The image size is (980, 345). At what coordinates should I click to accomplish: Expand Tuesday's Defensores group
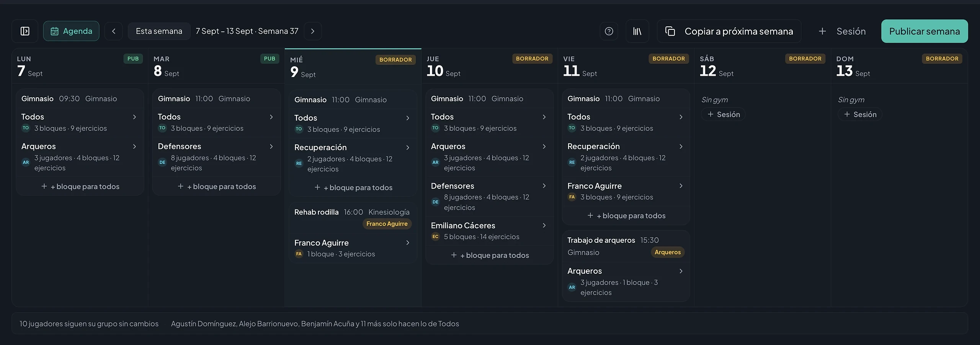coord(216,157)
